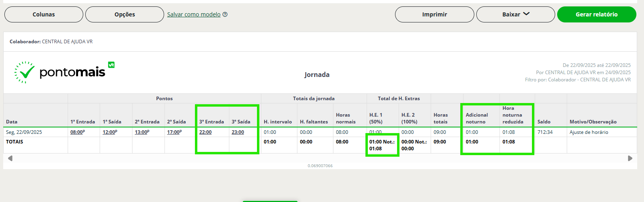Click the green VR badge
The image size is (644, 202).
111,65
